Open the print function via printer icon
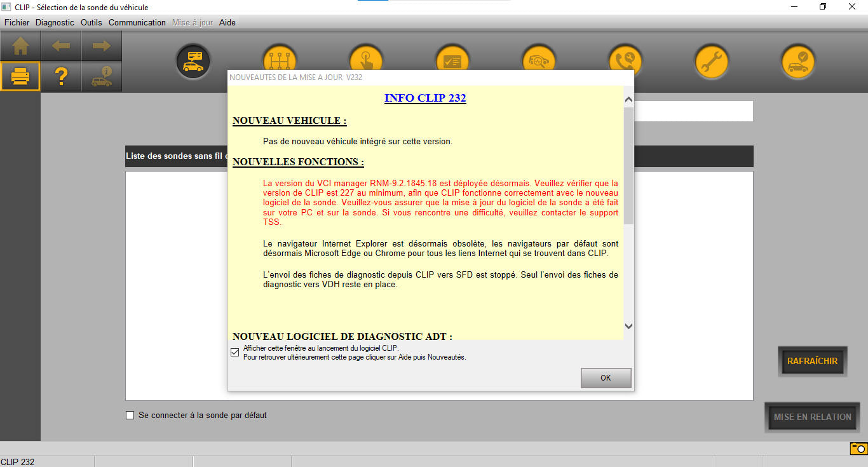The width and height of the screenshot is (868, 467). point(20,76)
